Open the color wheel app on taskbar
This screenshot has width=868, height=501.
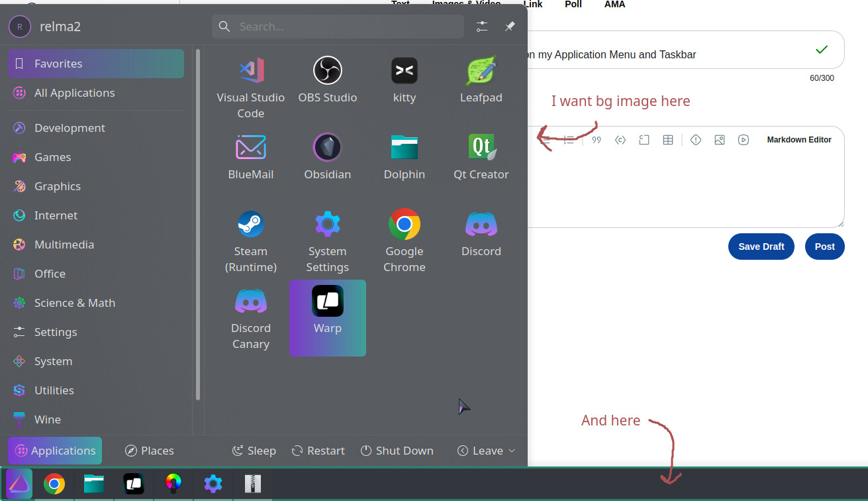pyautogui.click(x=173, y=484)
